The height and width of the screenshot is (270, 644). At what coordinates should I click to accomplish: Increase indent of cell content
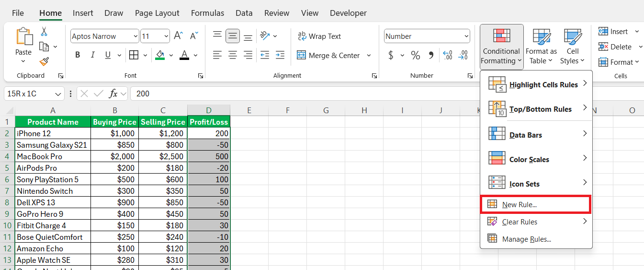tap(280, 55)
